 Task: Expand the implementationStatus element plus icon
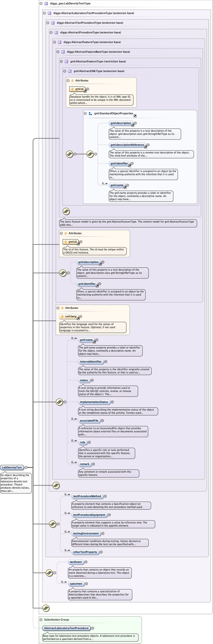pos(112,402)
